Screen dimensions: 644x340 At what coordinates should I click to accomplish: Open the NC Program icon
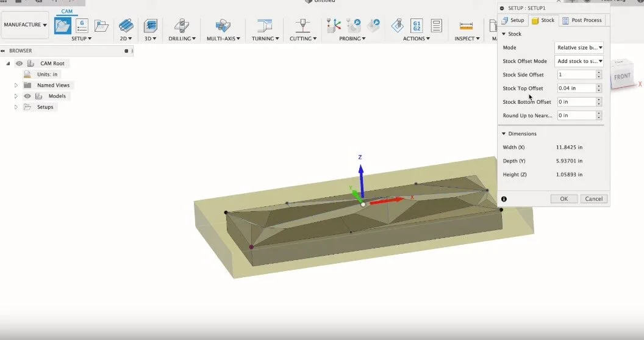[x=82, y=26]
